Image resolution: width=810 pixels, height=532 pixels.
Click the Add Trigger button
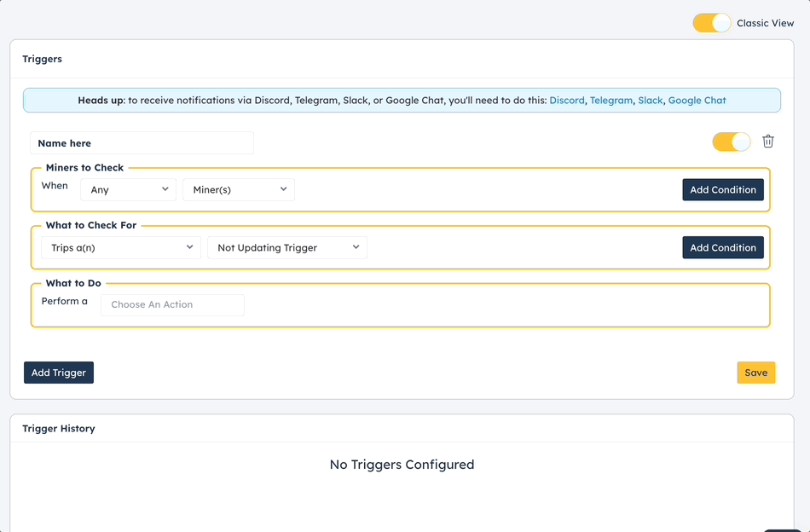(59, 373)
